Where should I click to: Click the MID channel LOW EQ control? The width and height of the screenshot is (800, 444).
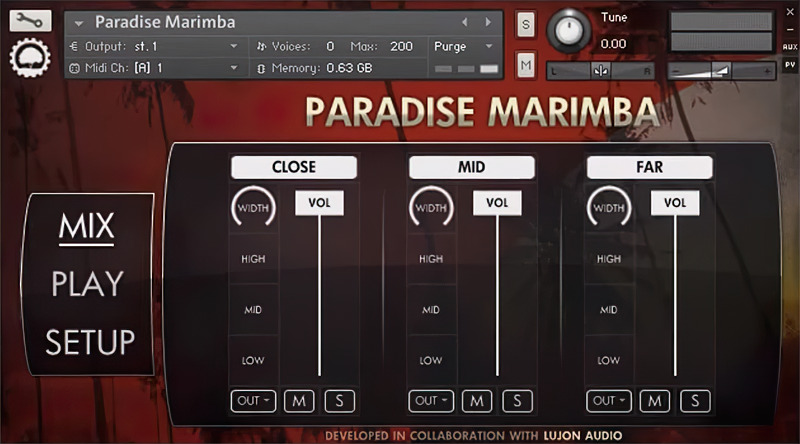[431, 360]
